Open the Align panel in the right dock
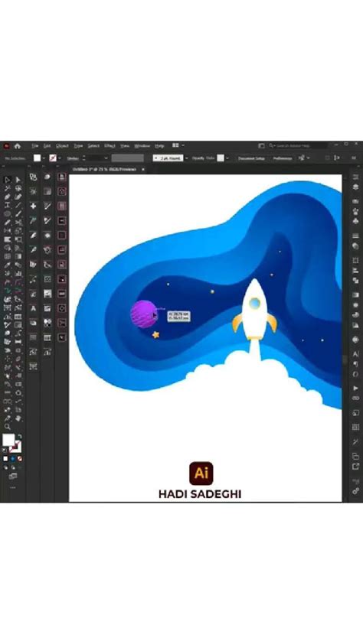Image resolution: width=363 pixels, height=644 pixels. point(355,271)
